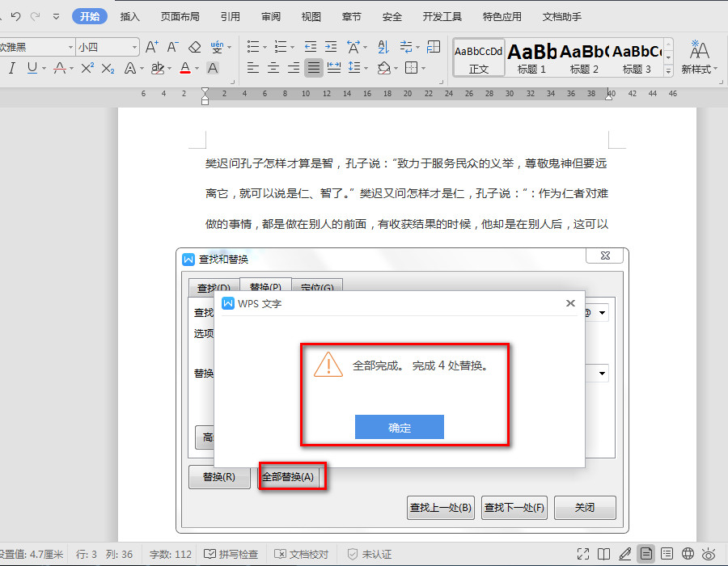Open the phonetic guide wén icon
Viewport: 728px width, 566px height.
[x=217, y=47]
